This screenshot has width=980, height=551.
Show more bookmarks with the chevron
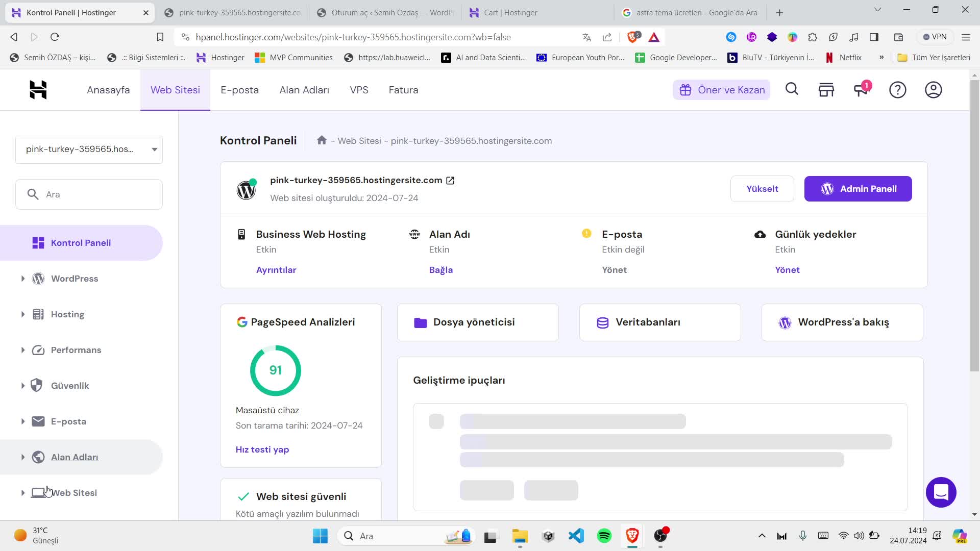[881, 58]
